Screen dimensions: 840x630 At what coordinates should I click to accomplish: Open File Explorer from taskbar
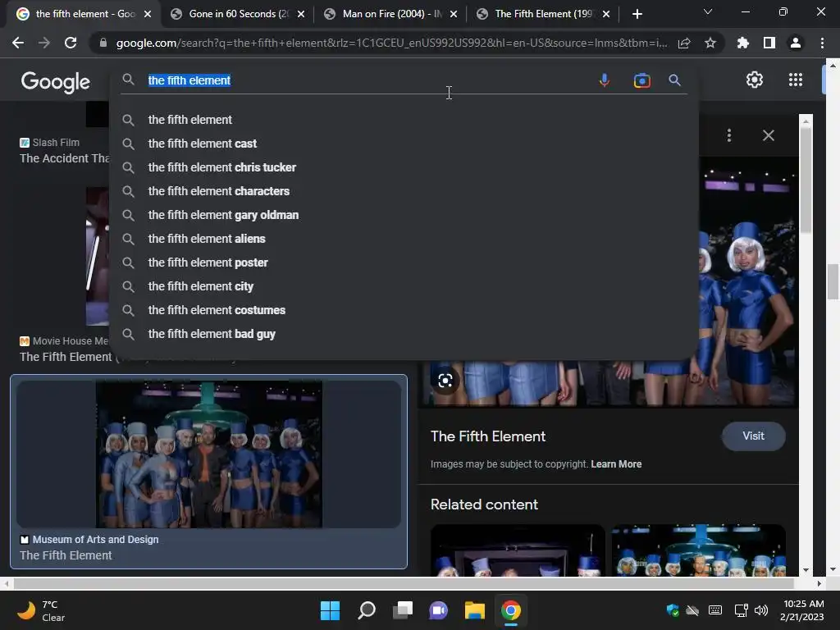click(x=475, y=610)
